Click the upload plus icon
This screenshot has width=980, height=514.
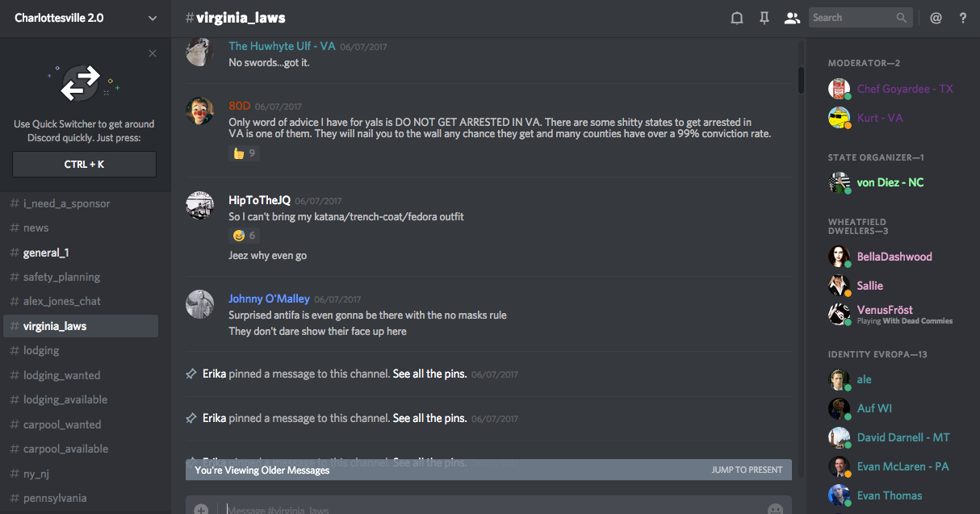pyautogui.click(x=201, y=509)
